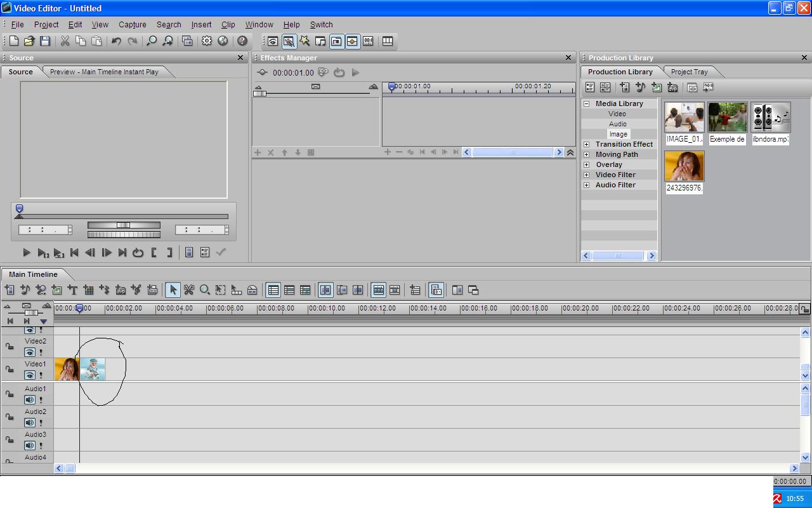Click the Source panel shuttle slider
Viewport: 812px width, 508px height.
pos(124,225)
